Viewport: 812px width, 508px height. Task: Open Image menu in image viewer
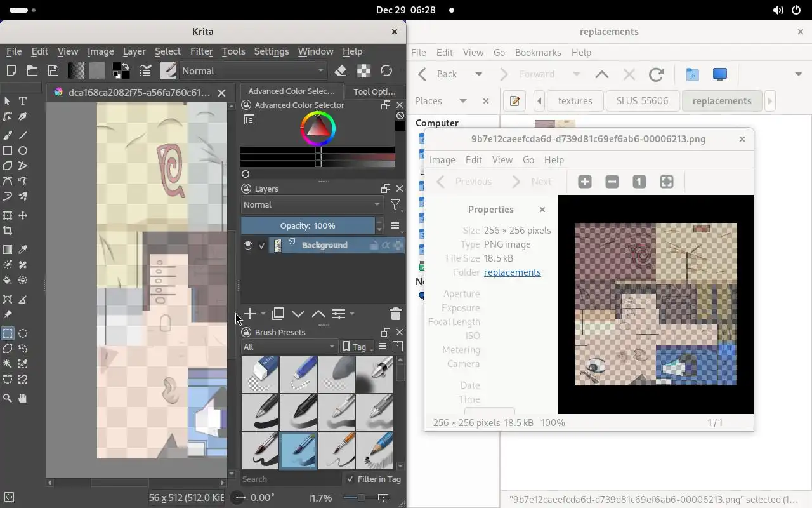442,160
